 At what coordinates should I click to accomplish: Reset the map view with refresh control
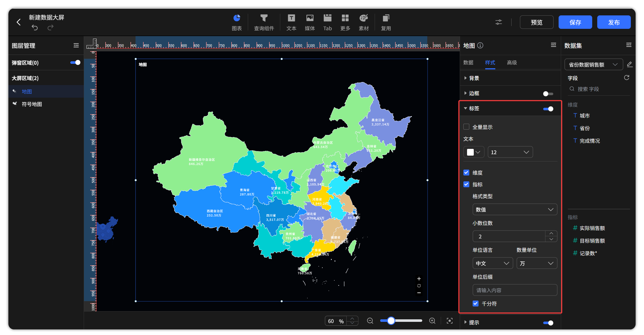(419, 286)
